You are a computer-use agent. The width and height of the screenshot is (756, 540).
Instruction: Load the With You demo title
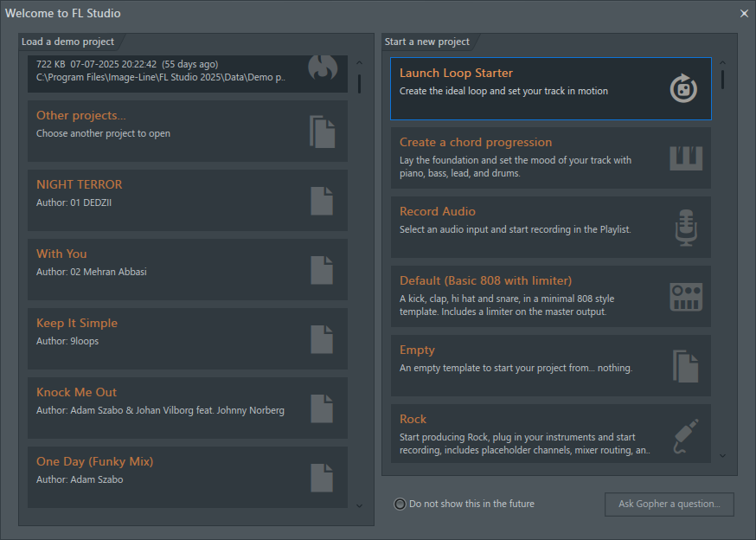click(61, 254)
